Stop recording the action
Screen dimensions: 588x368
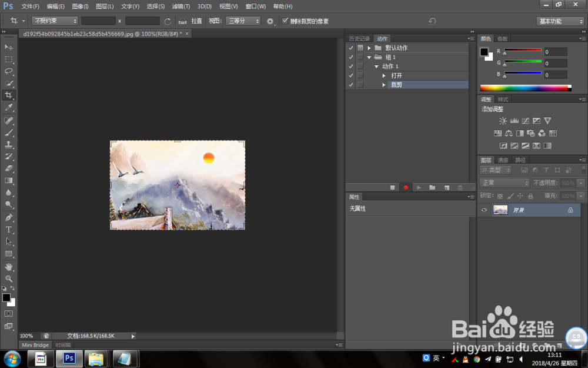tap(393, 187)
